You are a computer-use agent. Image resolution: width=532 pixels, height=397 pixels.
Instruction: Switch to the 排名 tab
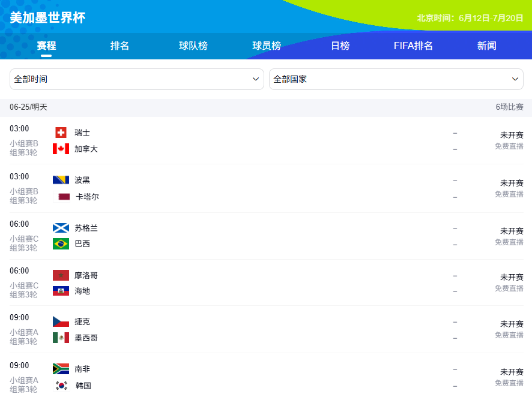click(119, 46)
